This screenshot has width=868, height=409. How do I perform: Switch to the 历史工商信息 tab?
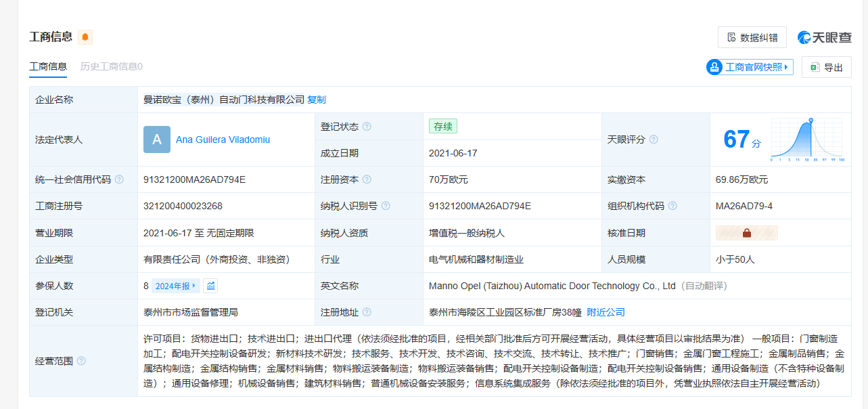coord(111,66)
